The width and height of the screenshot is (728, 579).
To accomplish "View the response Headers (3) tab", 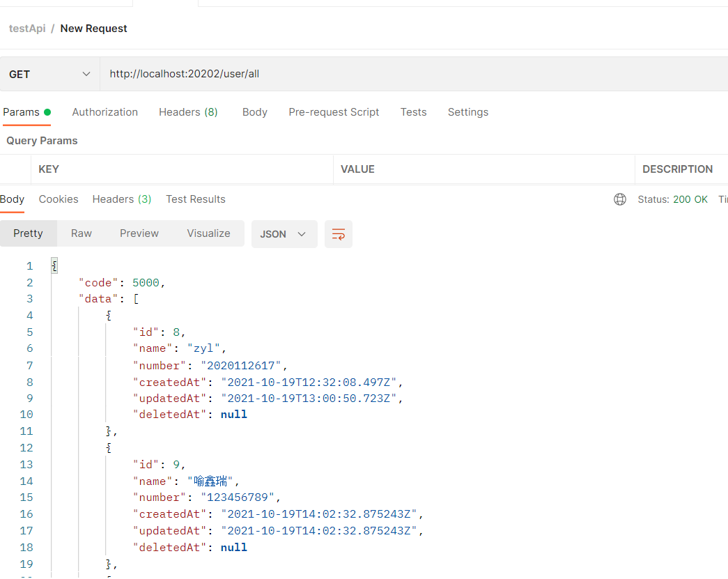I will [122, 199].
